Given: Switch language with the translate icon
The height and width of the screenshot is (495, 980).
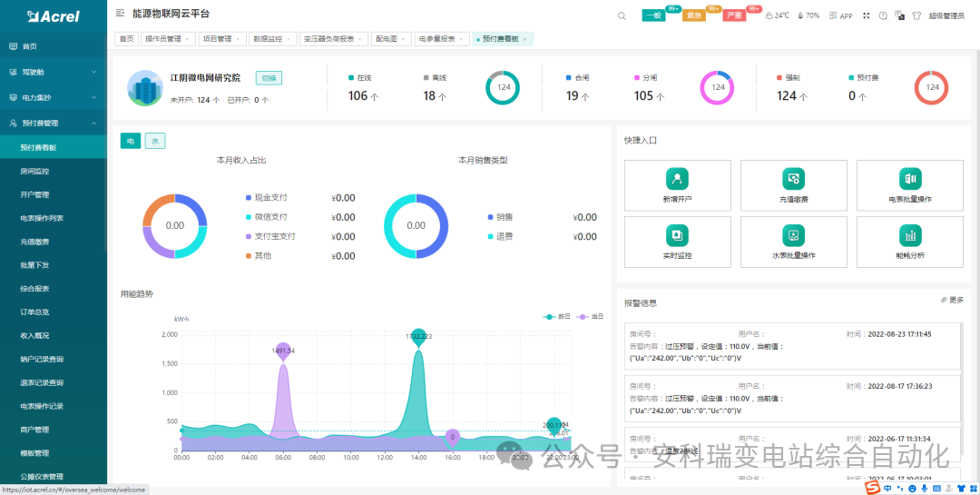Looking at the screenshot, I should (x=899, y=15).
